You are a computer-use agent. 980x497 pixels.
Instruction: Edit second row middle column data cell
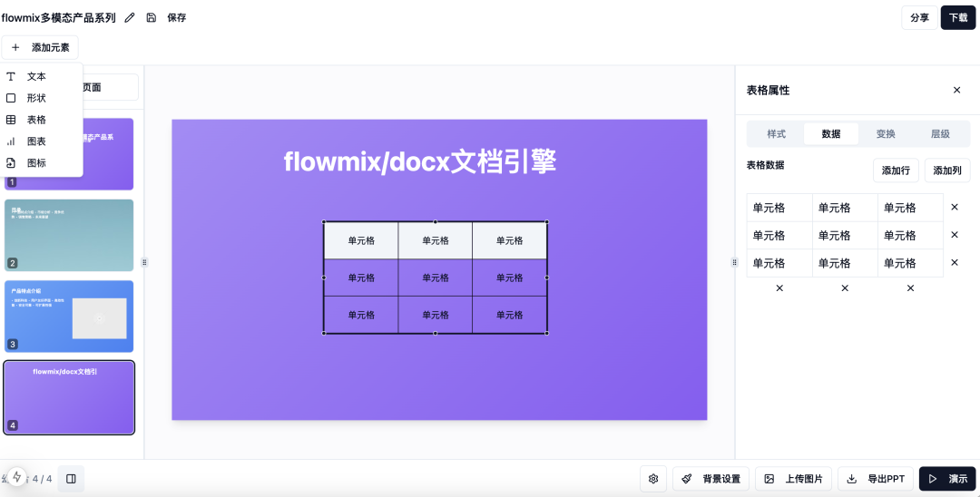(845, 236)
